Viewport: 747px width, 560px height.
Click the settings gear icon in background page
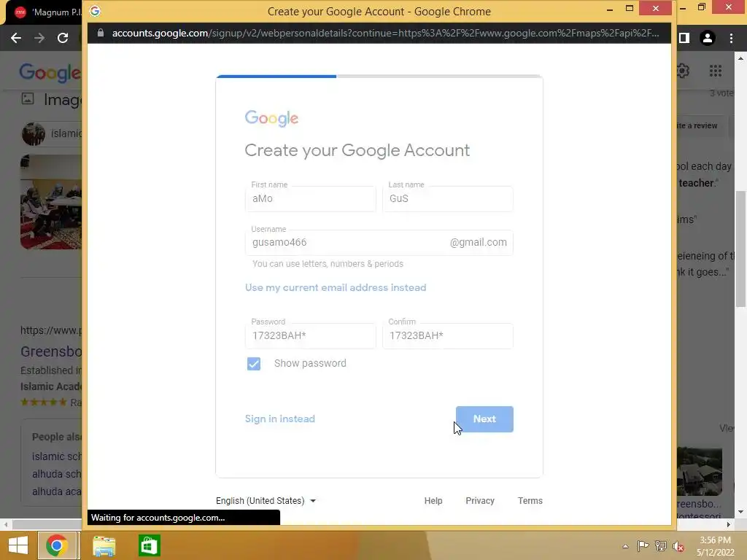[x=683, y=71]
